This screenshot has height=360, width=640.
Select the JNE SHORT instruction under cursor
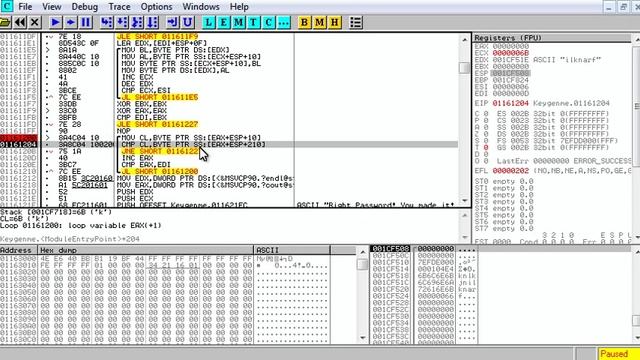pyautogui.click(x=160, y=151)
